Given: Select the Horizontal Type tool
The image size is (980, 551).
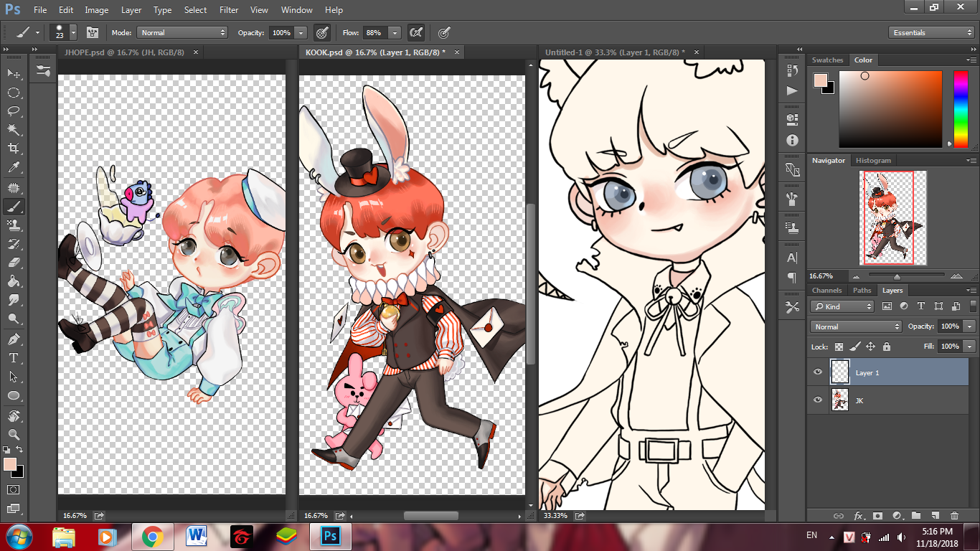Looking at the screenshot, I should pyautogui.click(x=14, y=357).
